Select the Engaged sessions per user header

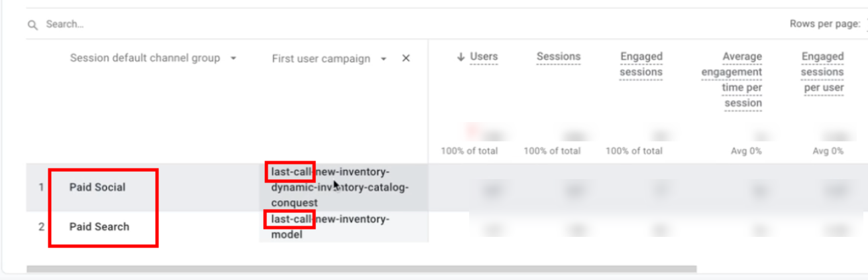tap(822, 72)
